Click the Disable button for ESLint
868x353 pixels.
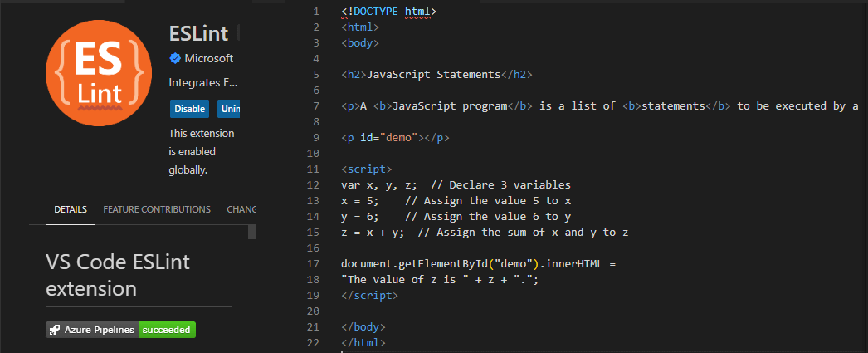(x=190, y=109)
